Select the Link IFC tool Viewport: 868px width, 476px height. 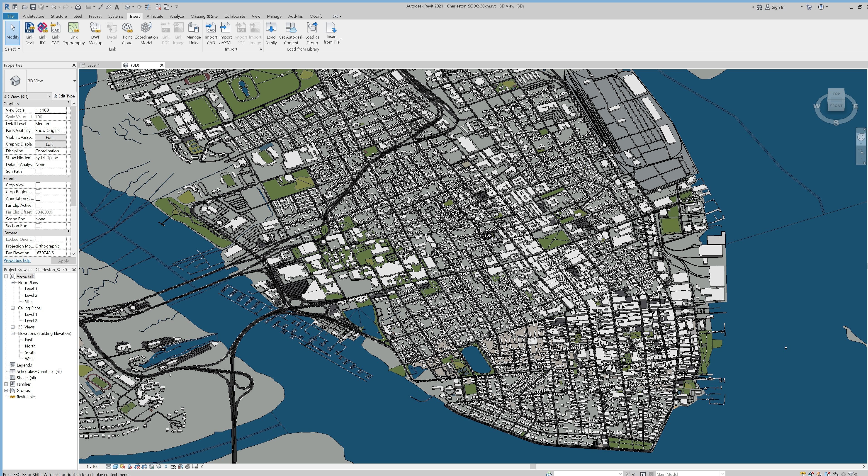pos(42,33)
